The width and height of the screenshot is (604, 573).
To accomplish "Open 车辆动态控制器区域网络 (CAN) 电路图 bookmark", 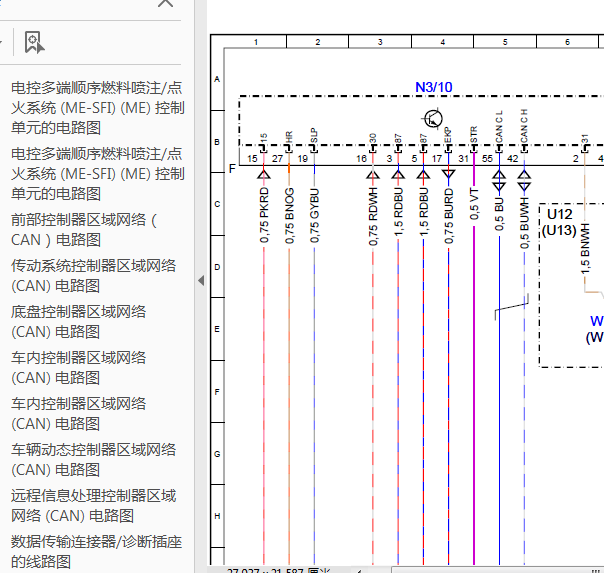I will (93, 460).
